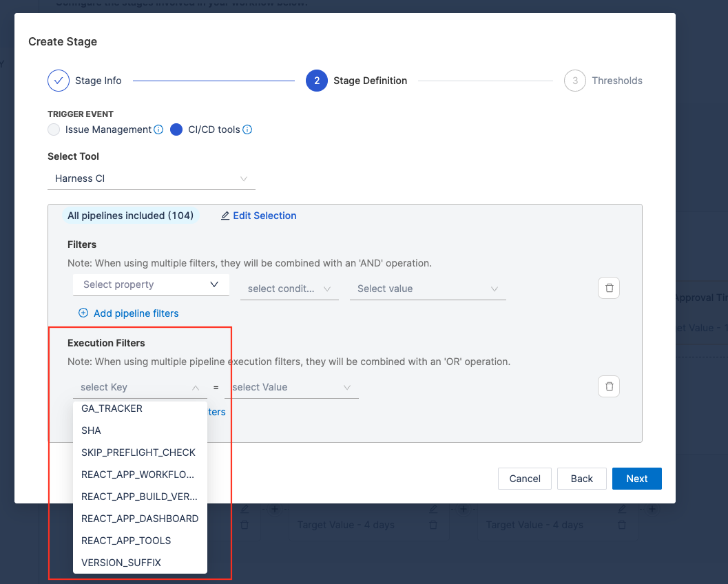Choose SKIP_PREFLIGHT_CHECK from the key list

pos(138,452)
